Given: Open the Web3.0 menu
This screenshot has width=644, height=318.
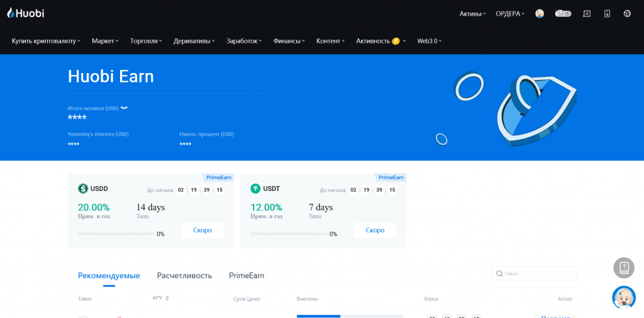Looking at the screenshot, I should pyautogui.click(x=429, y=41).
